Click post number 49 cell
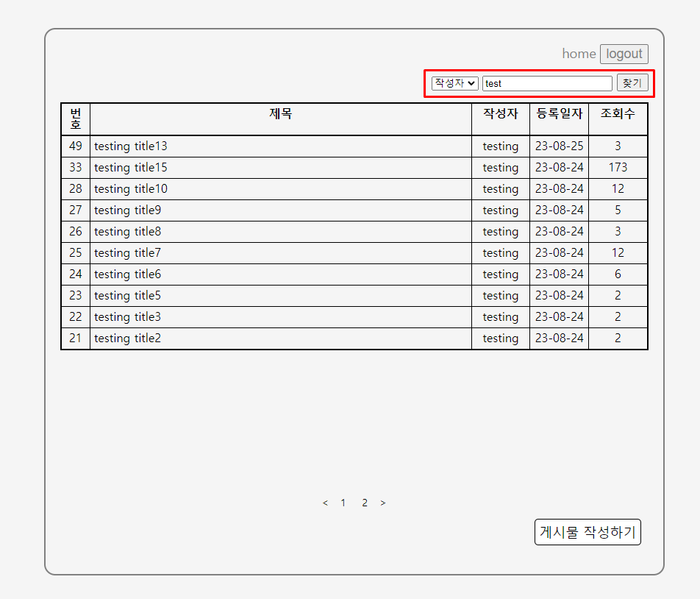The height and width of the screenshot is (599, 700). (76, 146)
